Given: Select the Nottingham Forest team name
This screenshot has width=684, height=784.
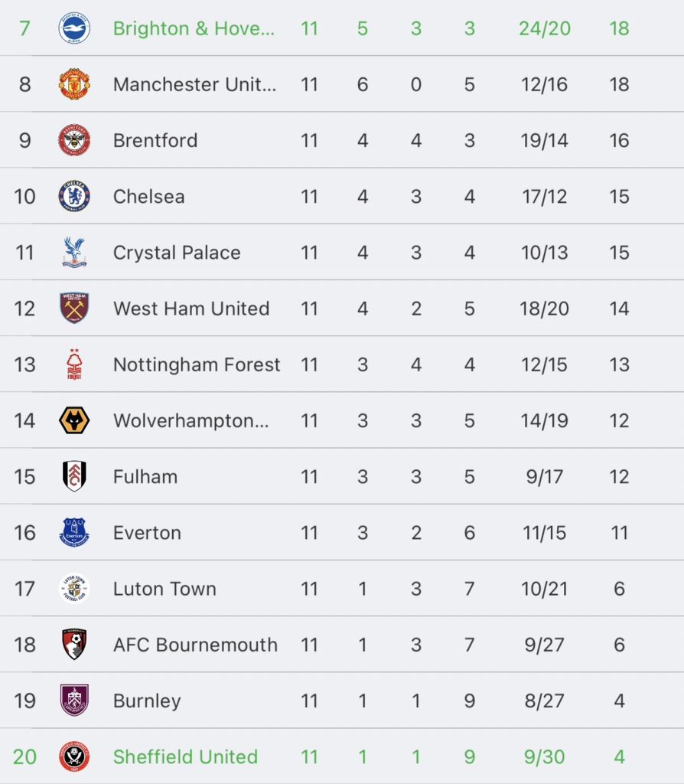Looking at the screenshot, I should [x=197, y=365].
